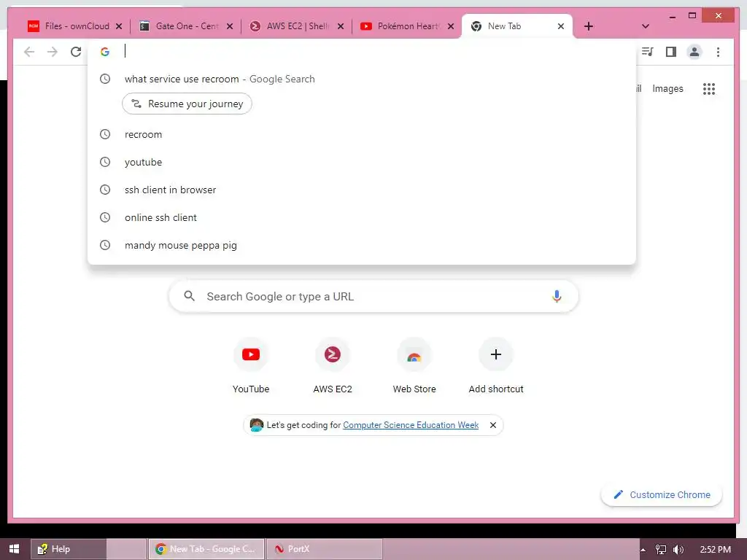This screenshot has width=747, height=560.
Task: Click the Google Chrome taskbar item
Action: point(206,549)
